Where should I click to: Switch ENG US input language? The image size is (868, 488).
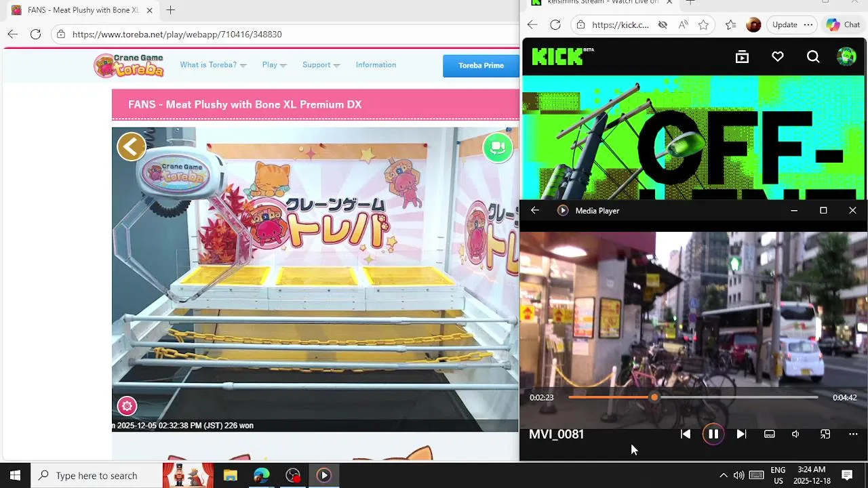pyautogui.click(x=778, y=476)
